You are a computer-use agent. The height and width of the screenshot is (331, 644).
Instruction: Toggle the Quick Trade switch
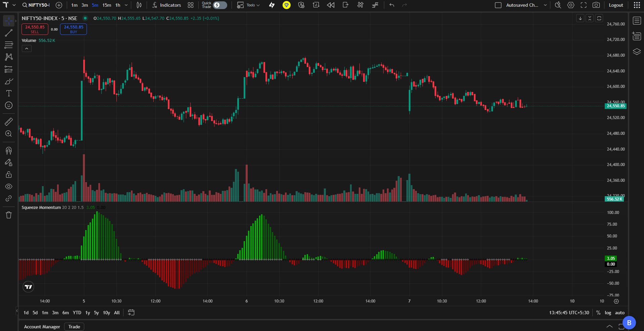220,5
